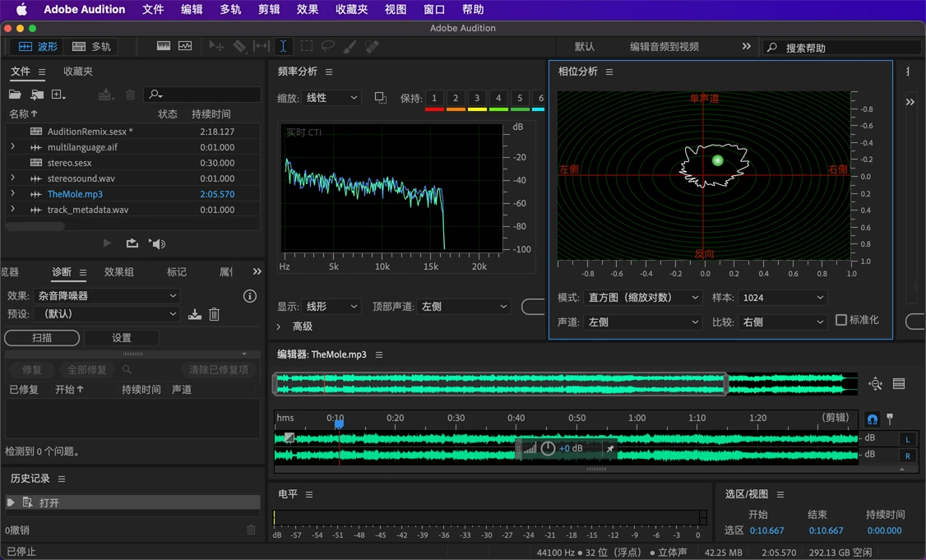Click the info icon in Diagnostics panel
The height and width of the screenshot is (560, 926).
[250, 296]
